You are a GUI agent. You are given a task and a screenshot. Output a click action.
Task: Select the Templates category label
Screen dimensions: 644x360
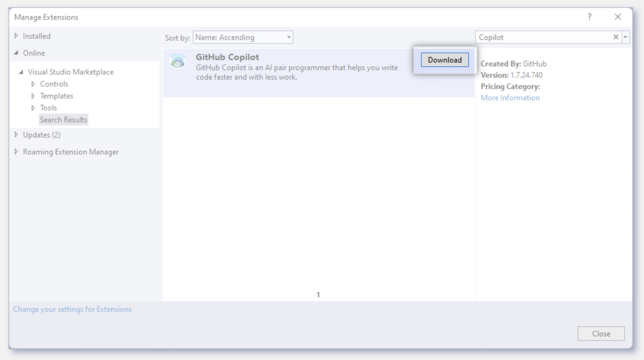pyautogui.click(x=57, y=96)
